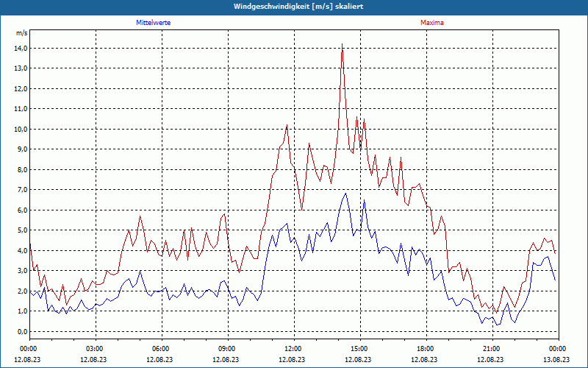Click the '2,0' y-axis value
This screenshot has width=588, height=368.
pyautogui.click(x=21, y=291)
